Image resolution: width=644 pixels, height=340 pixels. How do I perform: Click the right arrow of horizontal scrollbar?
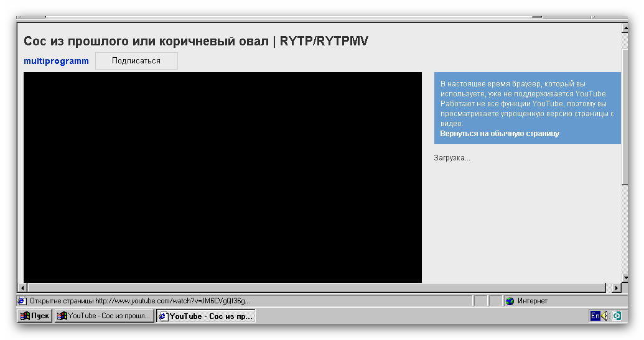616,288
